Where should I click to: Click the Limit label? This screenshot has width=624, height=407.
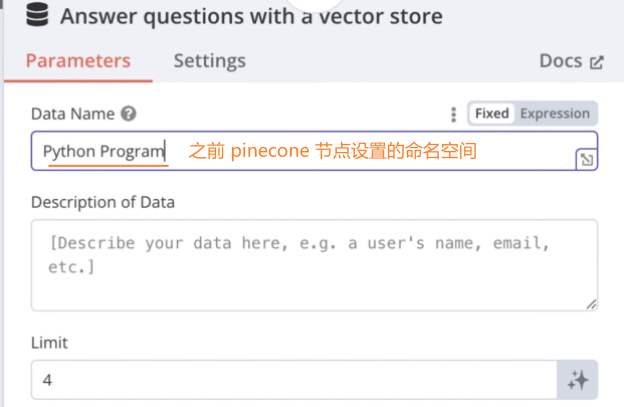point(49,343)
